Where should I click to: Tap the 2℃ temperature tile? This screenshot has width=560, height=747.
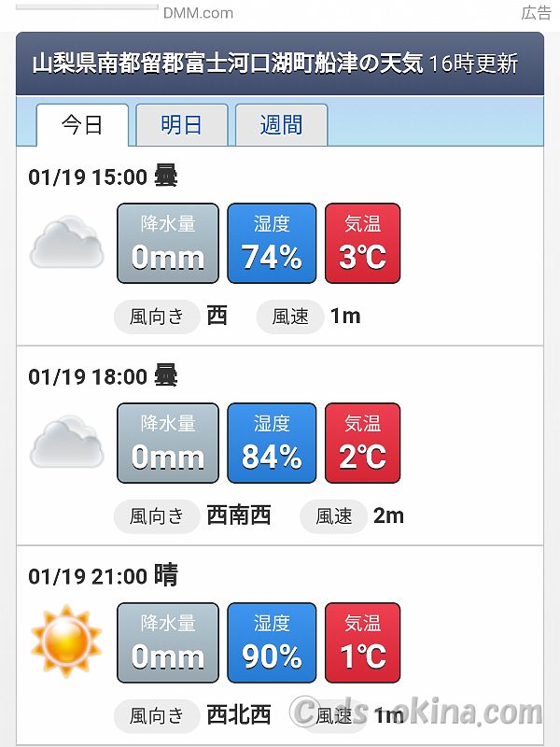tap(363, 443)
